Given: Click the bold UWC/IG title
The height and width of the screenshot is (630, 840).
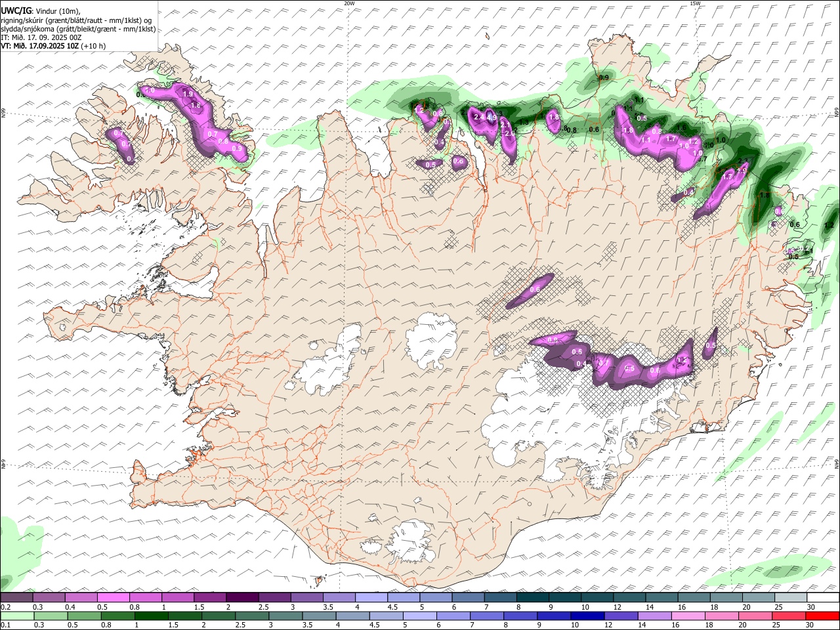Looking at the screenshot, I should point(16,10).
